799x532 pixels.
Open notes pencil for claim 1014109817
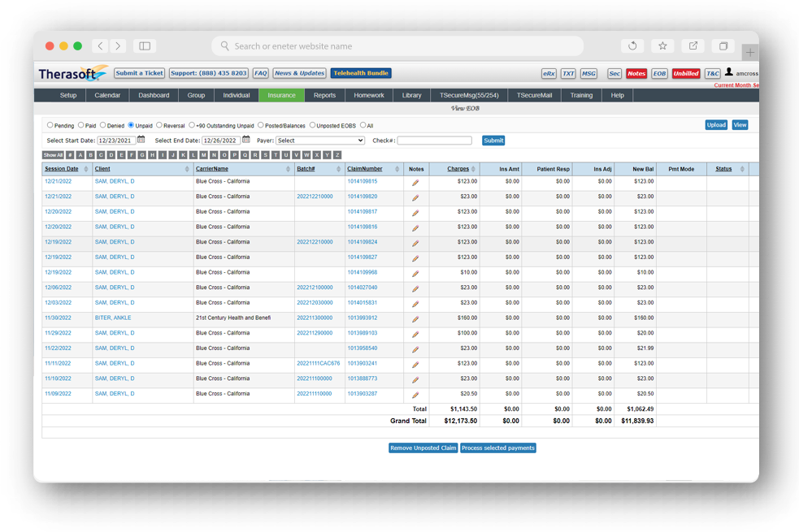coord(415,213)
